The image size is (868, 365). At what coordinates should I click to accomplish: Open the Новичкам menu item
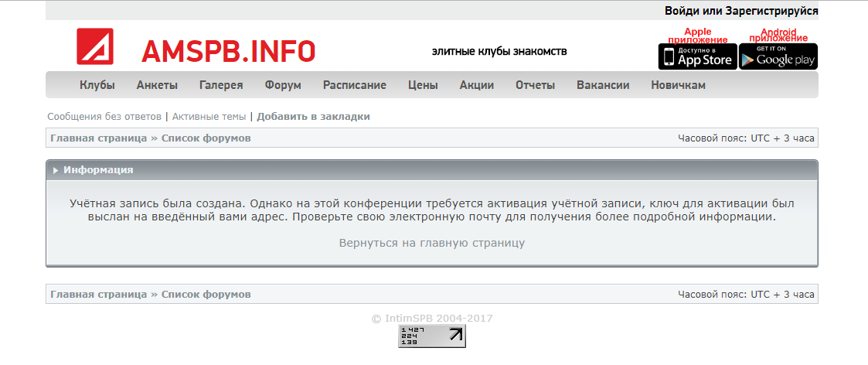click(x=678, y=85)
